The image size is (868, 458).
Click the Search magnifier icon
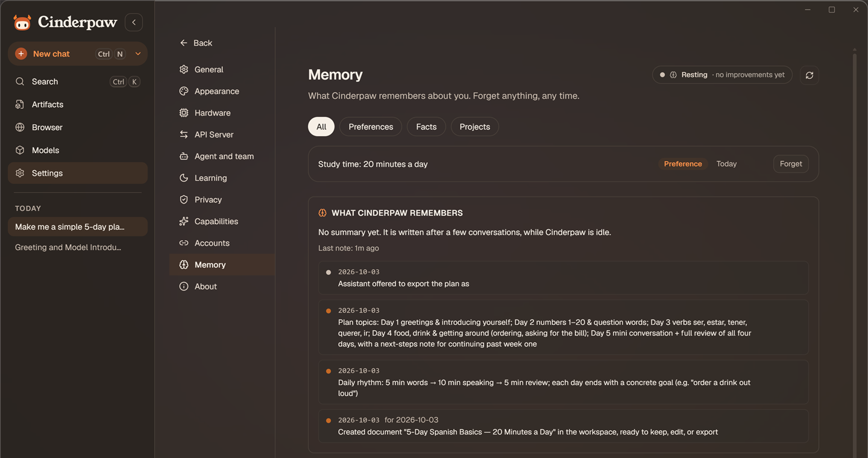[20, 81]
